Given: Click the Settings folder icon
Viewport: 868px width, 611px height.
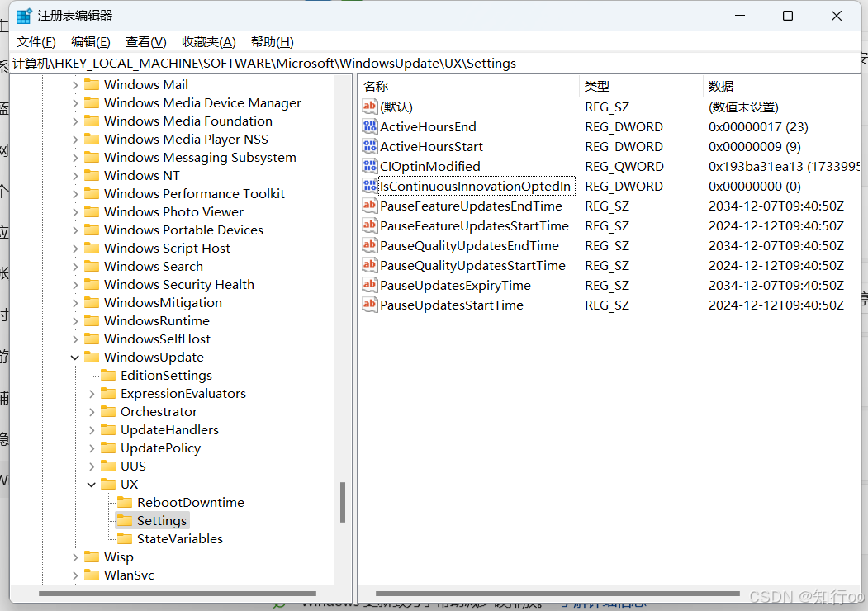Looking at the screenshot, I should [125, 521].
